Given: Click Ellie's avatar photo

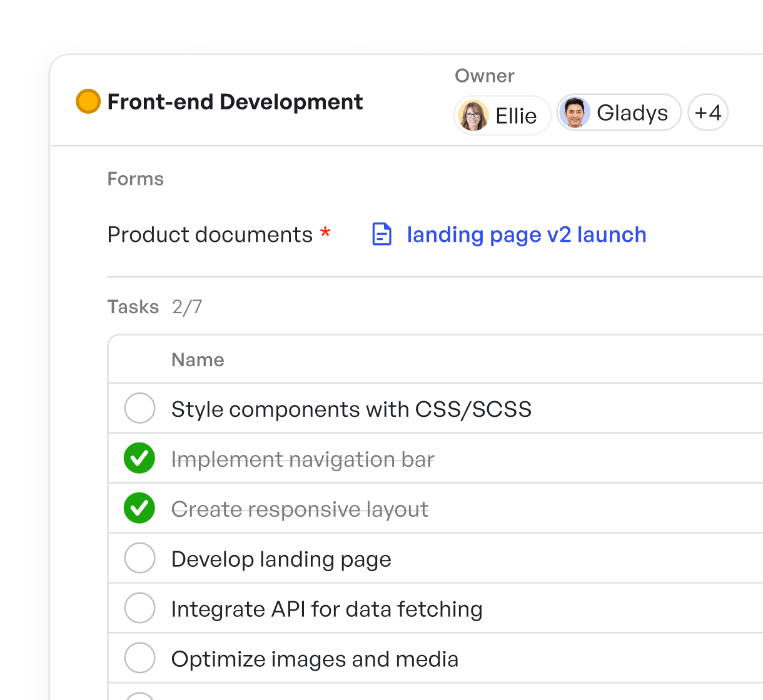Looking at the screenshot, I should (473, 116).
